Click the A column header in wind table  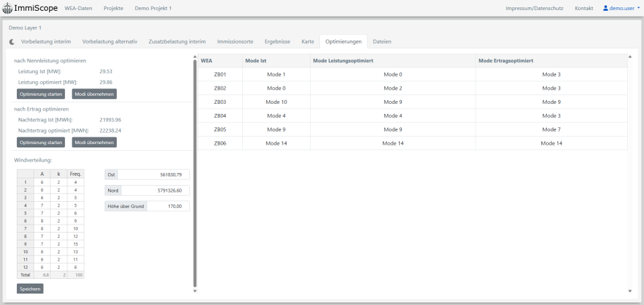pos(42,174)
